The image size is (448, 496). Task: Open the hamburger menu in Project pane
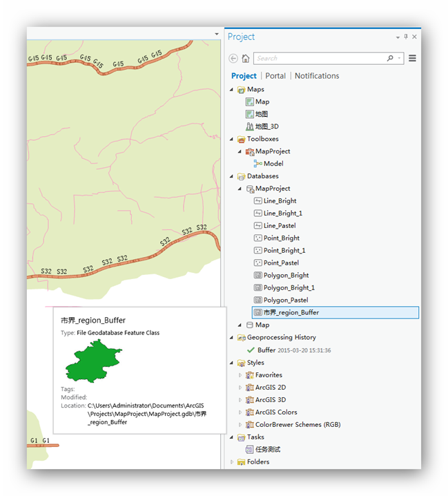coord(413,59)
